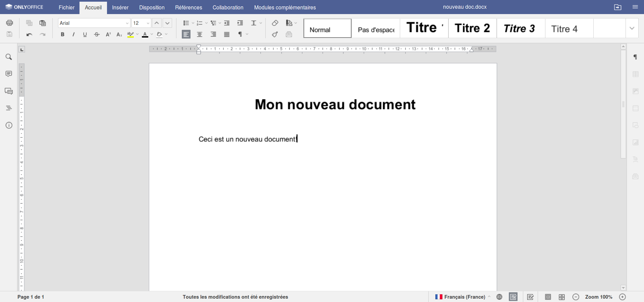
Task: Clear formatting with the Eraser icon
Action: coord(275,23)
